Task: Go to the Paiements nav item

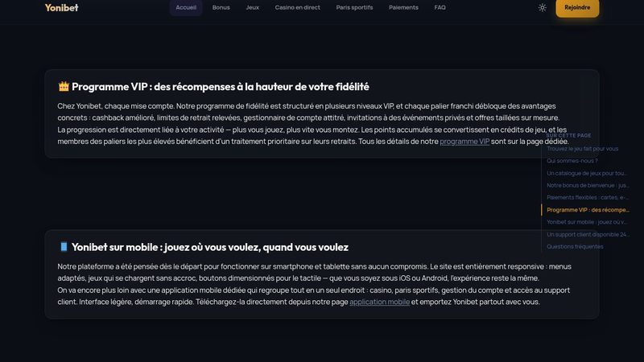Action: click(x=404, y=7)
